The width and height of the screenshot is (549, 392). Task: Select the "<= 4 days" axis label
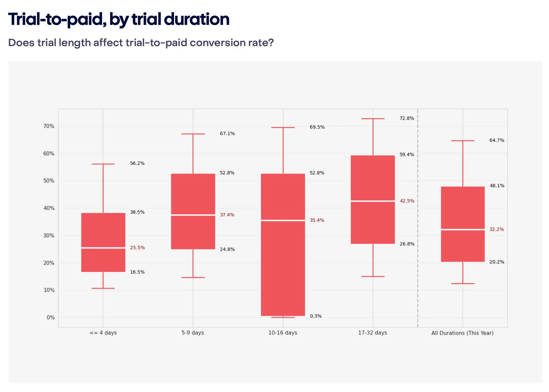click(103, 333)
